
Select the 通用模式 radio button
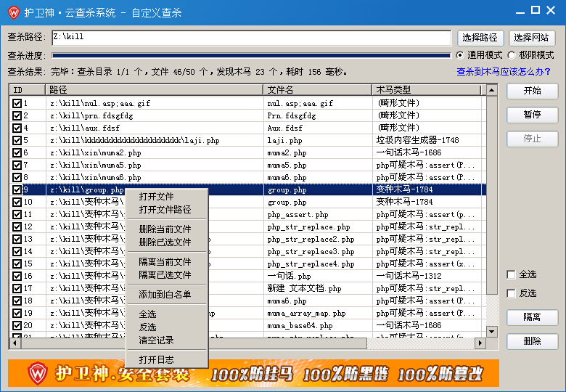click(459, 55)
